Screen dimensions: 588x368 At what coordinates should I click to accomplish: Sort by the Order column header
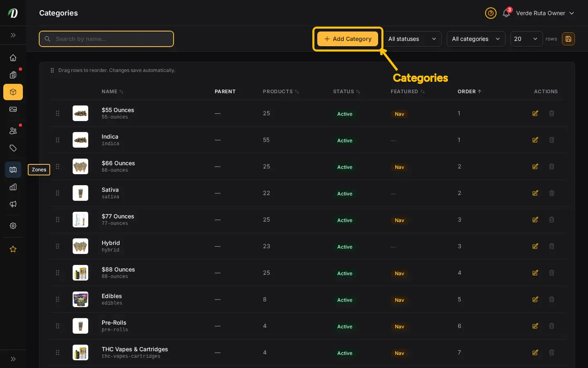470,92
